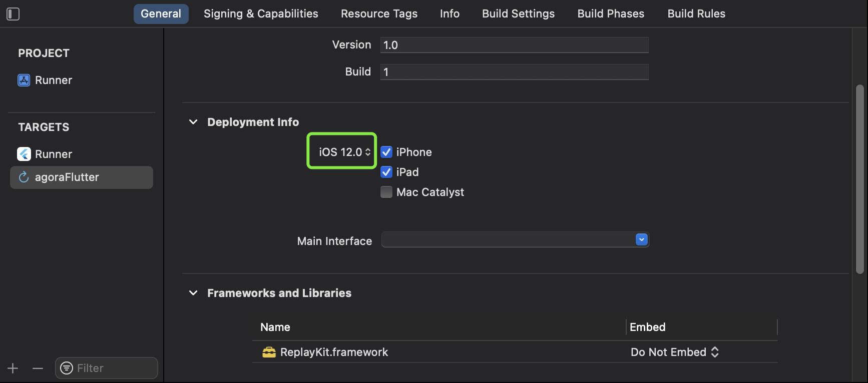Click the Name column header
Viewport: 868px width, 383px height.
(275, 327)
